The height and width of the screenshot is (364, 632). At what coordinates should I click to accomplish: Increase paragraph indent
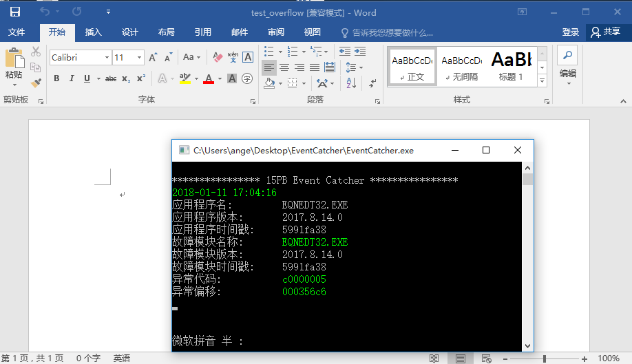point(360,51)
